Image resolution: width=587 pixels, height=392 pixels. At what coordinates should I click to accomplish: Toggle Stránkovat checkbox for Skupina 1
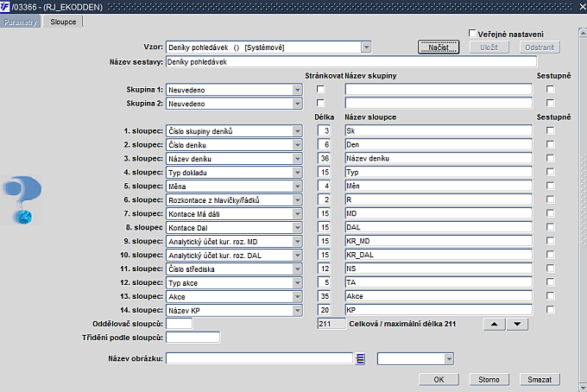click(320, 89)
